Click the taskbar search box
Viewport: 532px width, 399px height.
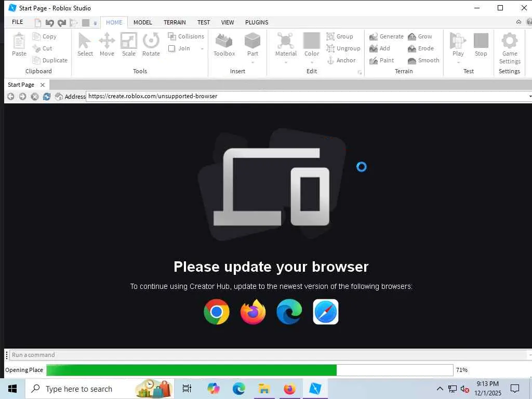tap(100, 389)
